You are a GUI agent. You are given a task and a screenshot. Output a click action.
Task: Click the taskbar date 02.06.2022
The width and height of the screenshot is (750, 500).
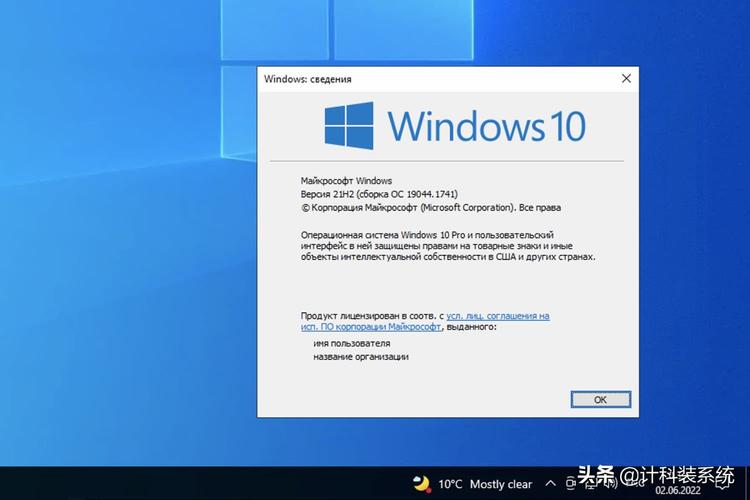pos(677,490)
